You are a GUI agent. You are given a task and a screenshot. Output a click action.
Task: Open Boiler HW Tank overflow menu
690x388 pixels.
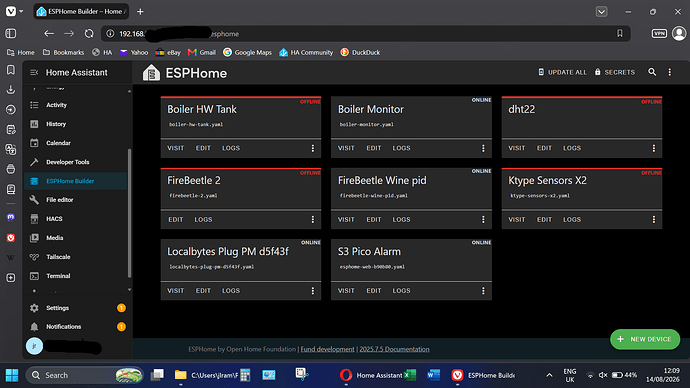pos(313,148)
